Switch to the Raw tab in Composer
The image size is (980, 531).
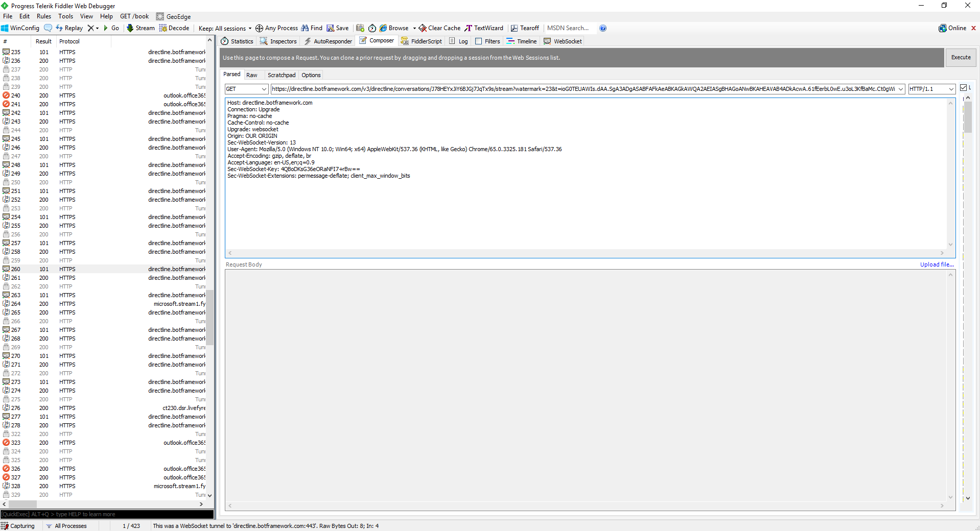(252, 75)
